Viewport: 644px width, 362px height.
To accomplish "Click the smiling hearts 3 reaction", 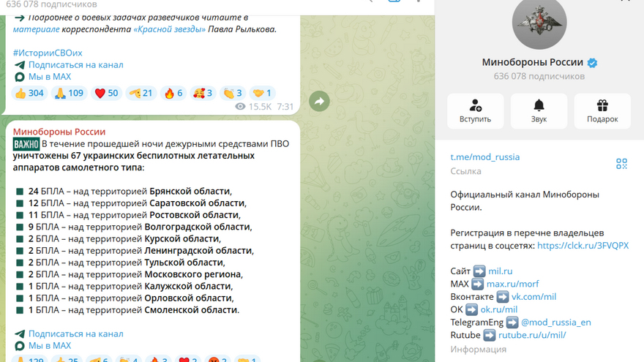I will click(x=203, y=93).
